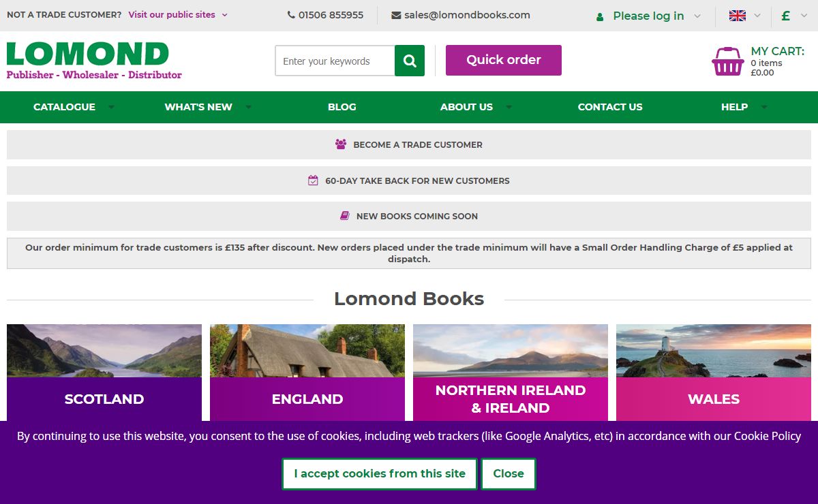Open the Wales category tile
Screen dimensions: 818x504
coord(714,373)
